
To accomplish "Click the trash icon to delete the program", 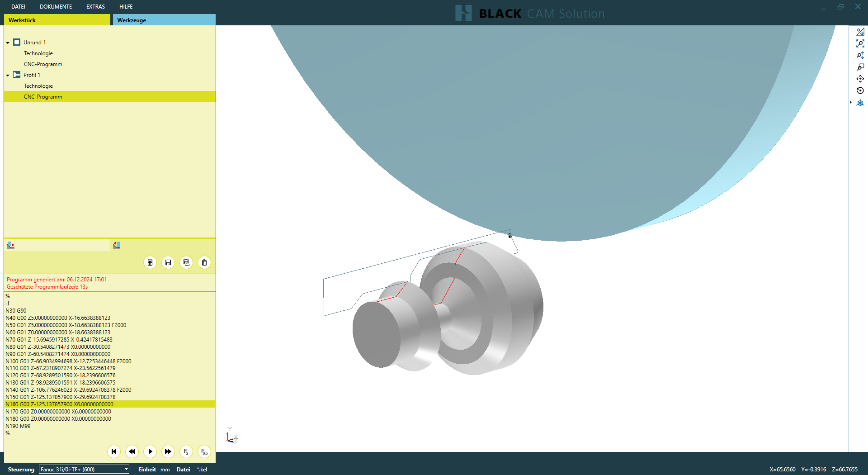I will (204, 263).
